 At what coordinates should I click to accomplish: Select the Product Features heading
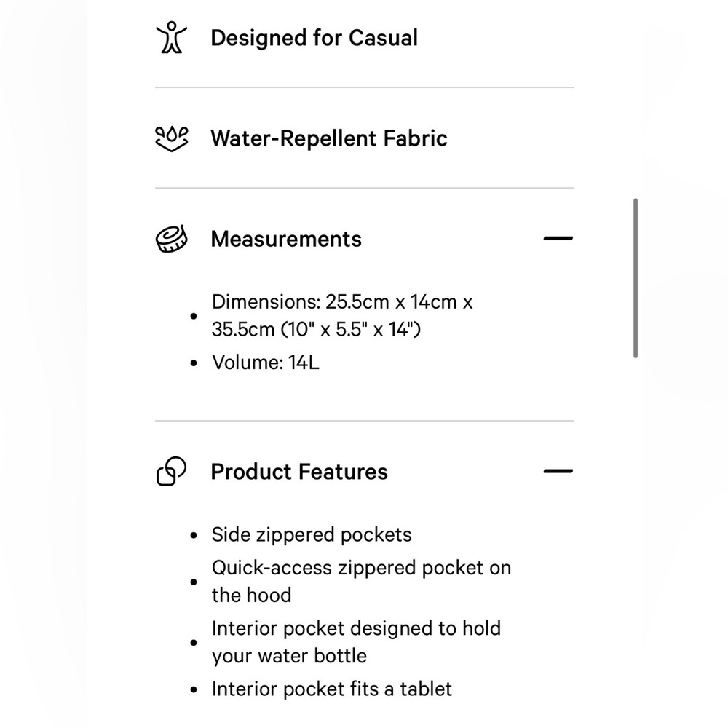click(299, 472)
